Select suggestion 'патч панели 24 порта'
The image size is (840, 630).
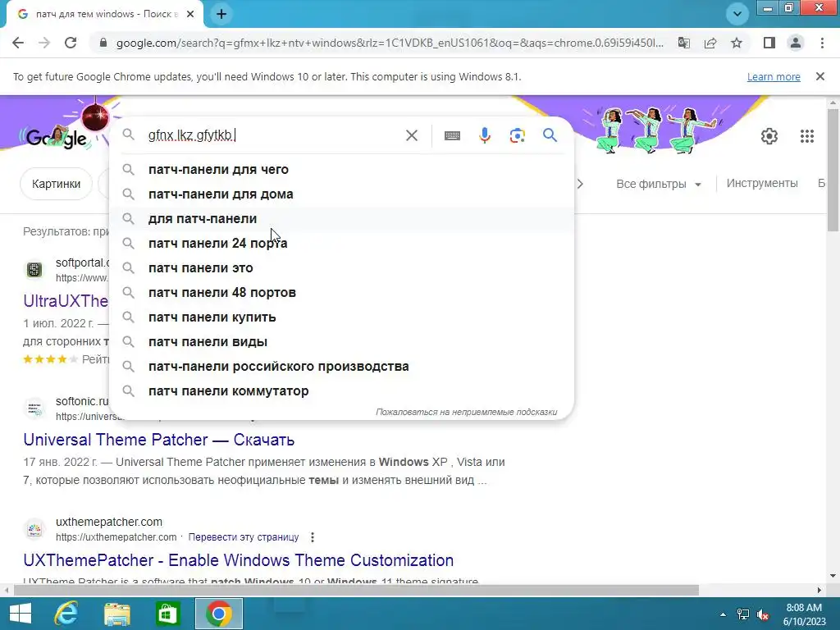pyautogui.click(x=341, y=243)
